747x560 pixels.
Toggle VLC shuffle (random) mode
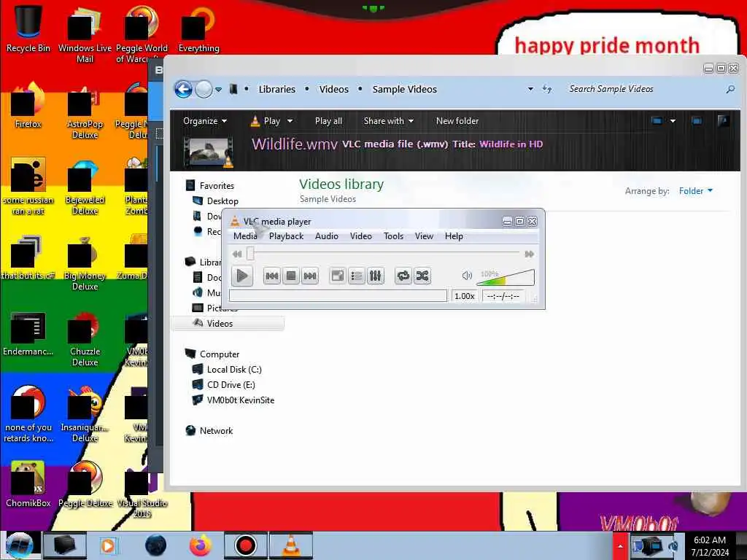click(x=422, y=276)
